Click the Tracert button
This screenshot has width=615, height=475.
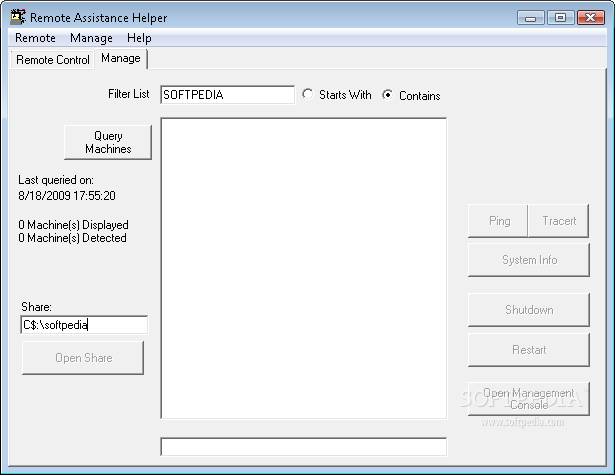click(559, 221)
